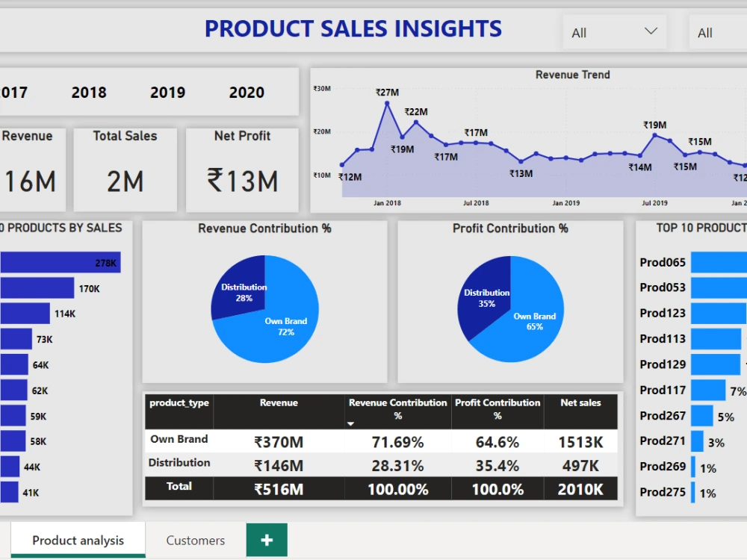
Task: Select the Distribution slice in Profit Contribution pie
Action: (486, 295)
